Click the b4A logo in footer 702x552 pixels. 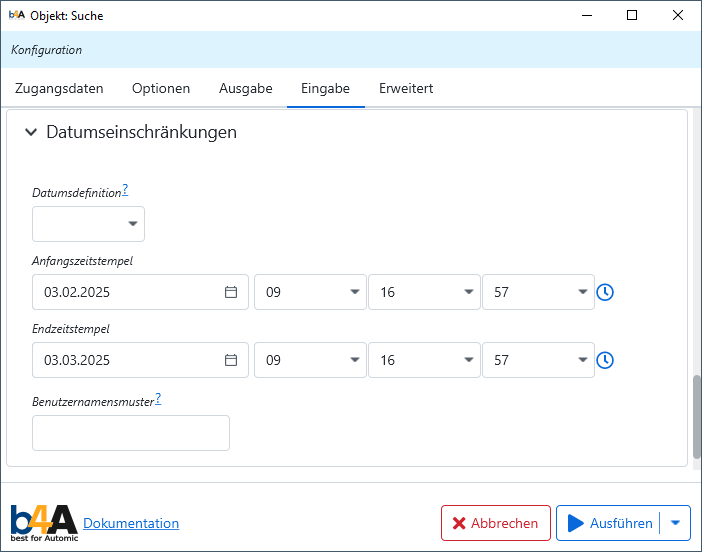click(44, 523)
